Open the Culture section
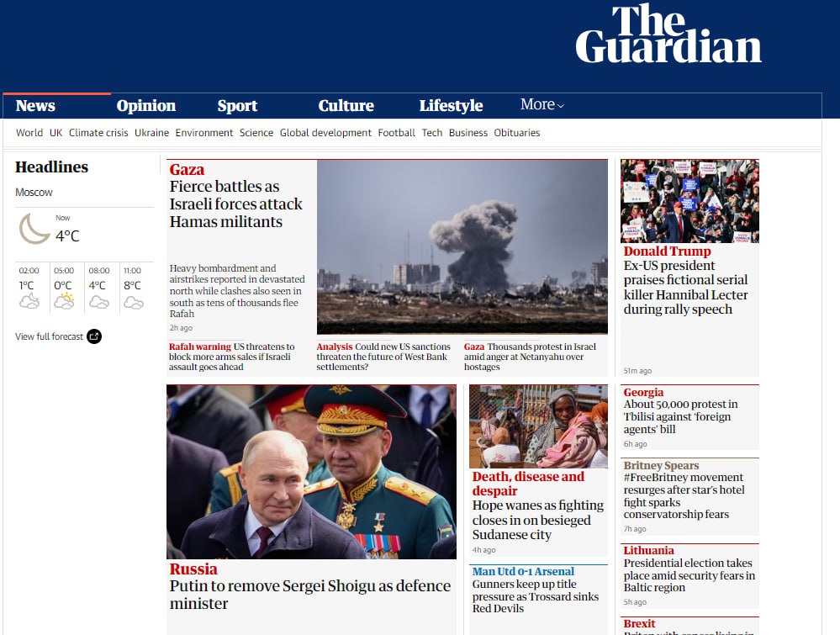Screen dimensions: 840x635 click(346, 106)
